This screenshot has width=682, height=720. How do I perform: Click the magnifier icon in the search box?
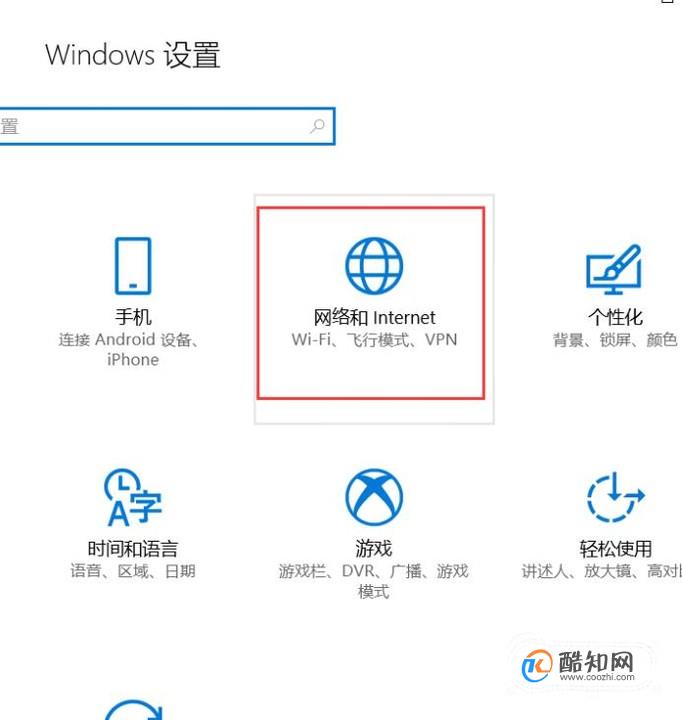click(317, 126)
